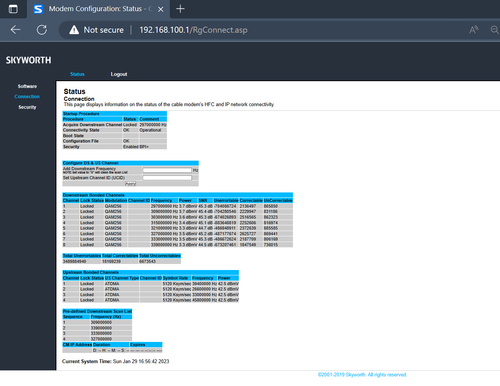This screenshot has width=500, height=386.
Task: Click the 'Connectivity State' row label
Action: click(x=81, y=130)
